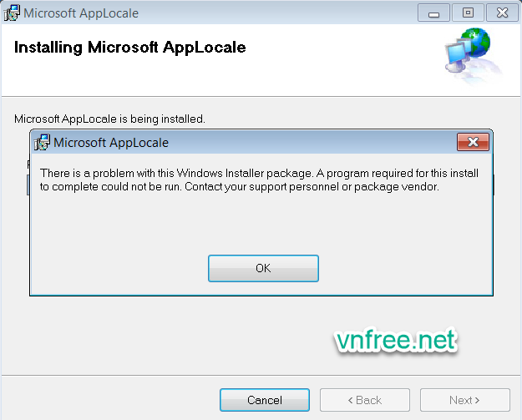Close the main AppLocale installer window
Image resolution: width=522 pixels, height=420 pixels.
(x=500, y=12)
